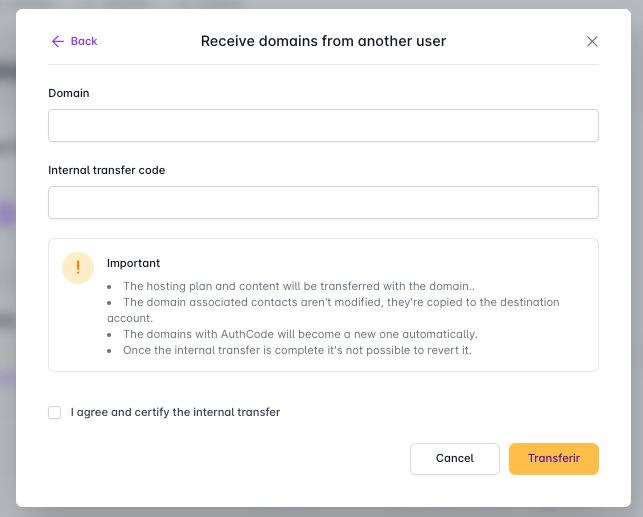This screenshot has height=517, width=643.
Task: Click the AuthCode note in the list
Action: pos(300,334)
